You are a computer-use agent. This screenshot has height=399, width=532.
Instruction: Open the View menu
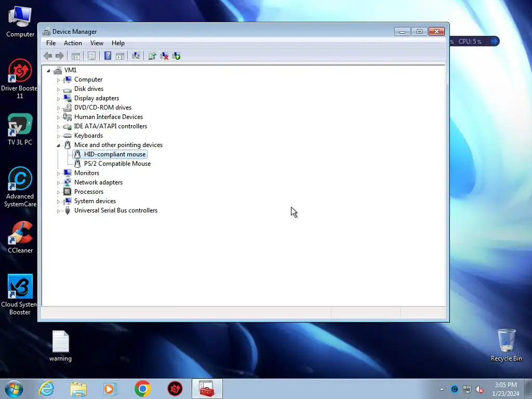[97, 43]
